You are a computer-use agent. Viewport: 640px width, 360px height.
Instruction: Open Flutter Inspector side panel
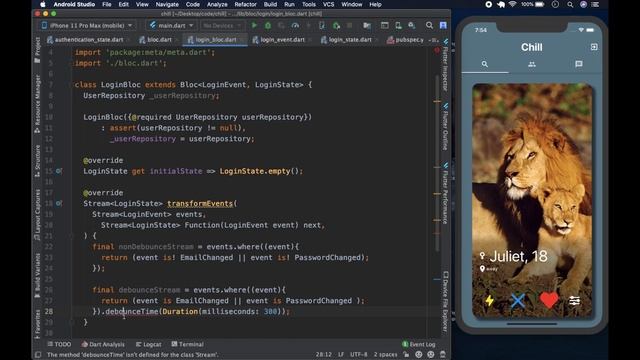pos(445,65)
